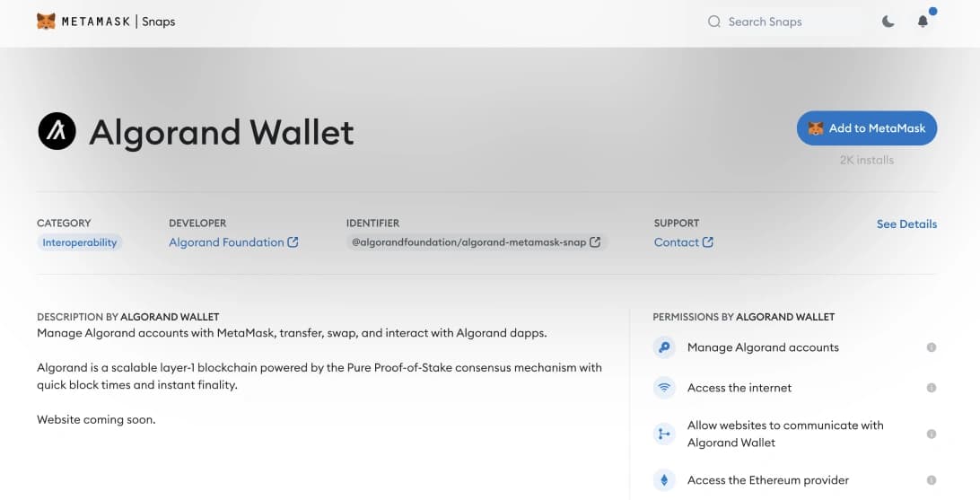Screen dimensions: 980x500
Task: Click the website communication permission icon
Action: click(x=664, y=434)
